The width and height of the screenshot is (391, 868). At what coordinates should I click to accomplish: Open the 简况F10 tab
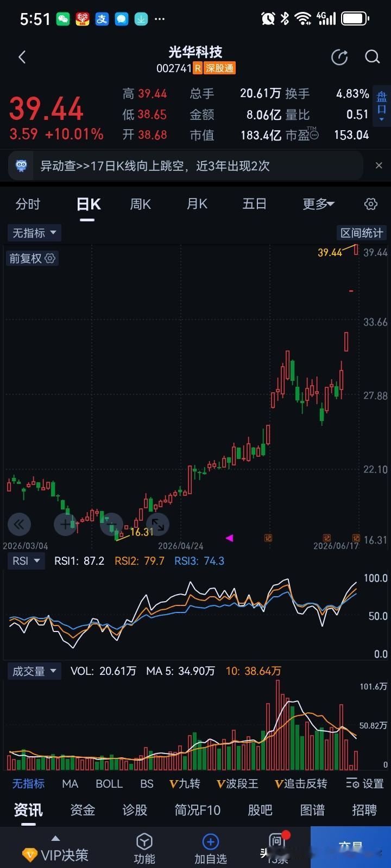tap(198, 810)
